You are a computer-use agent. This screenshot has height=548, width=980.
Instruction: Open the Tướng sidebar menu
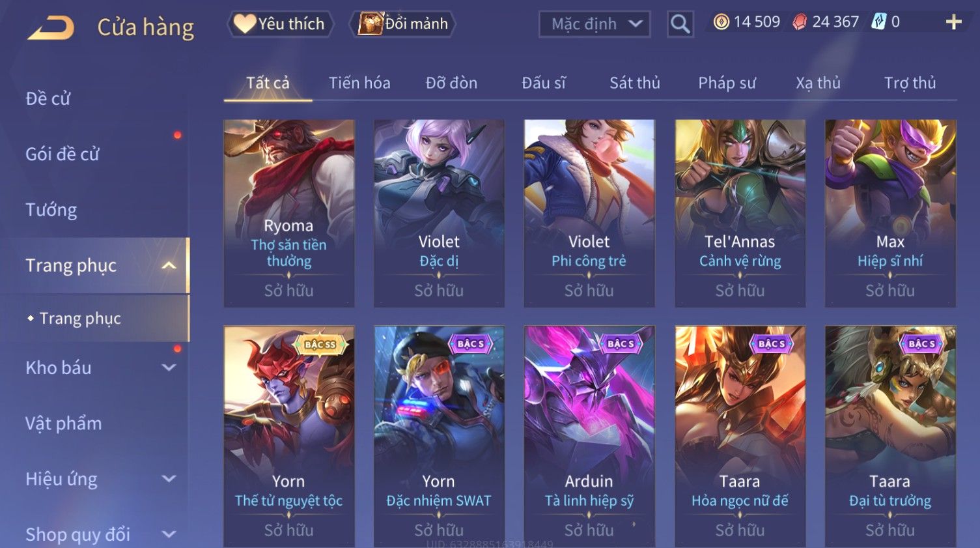pyautogui.click(x=51, y=210)
